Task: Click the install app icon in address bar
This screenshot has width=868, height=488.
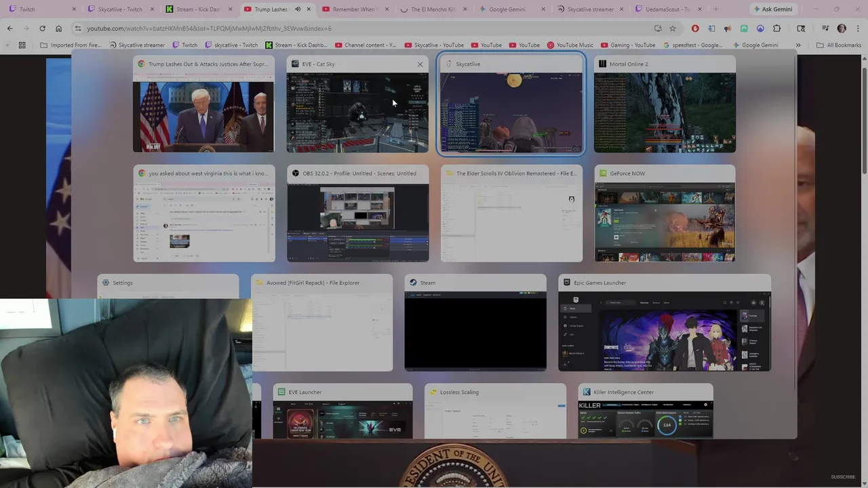Action: point(658,28)
